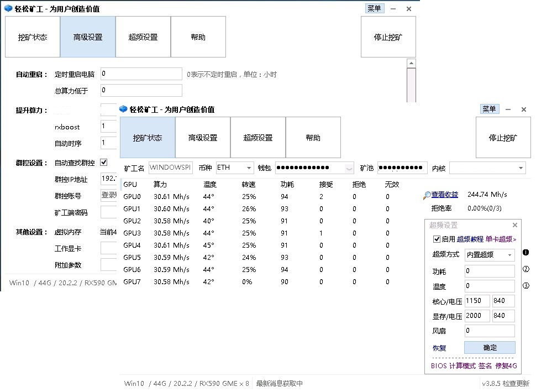The width and height of the screenshot is (536, 392).
Task: Click the 定时重启电脑 input field
Action: click(x=141, y=74)
